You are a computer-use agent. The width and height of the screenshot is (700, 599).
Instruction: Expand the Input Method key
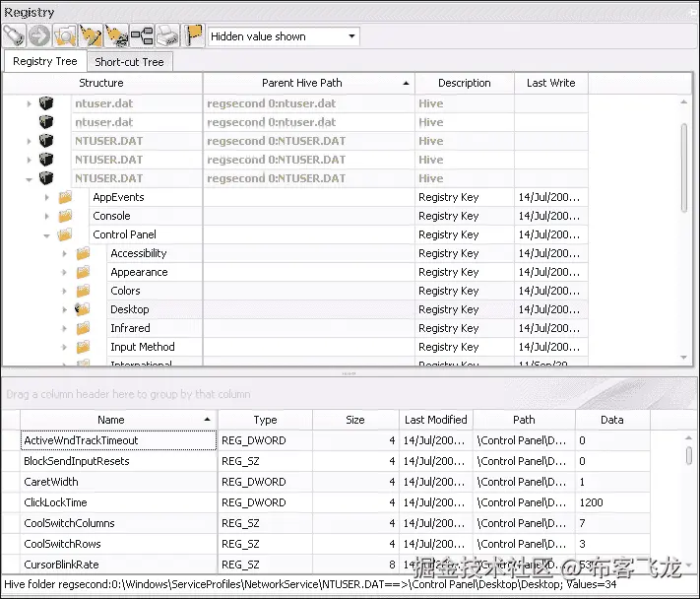point(64,347)
